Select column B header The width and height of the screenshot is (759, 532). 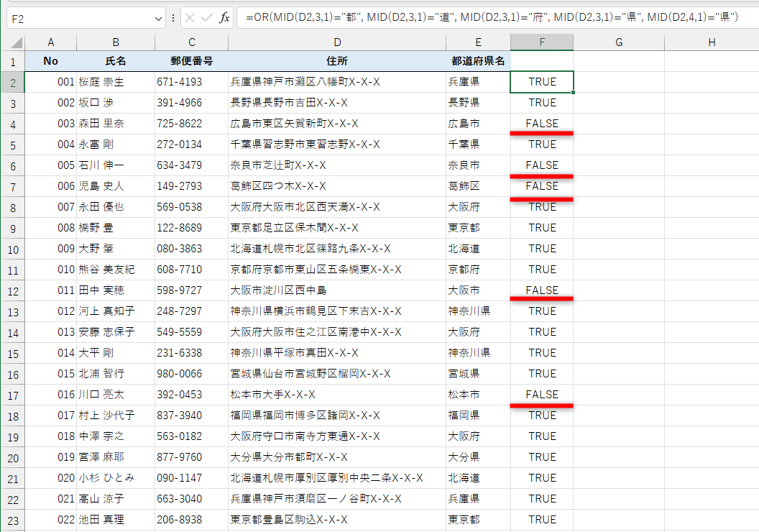pos(116,42)
